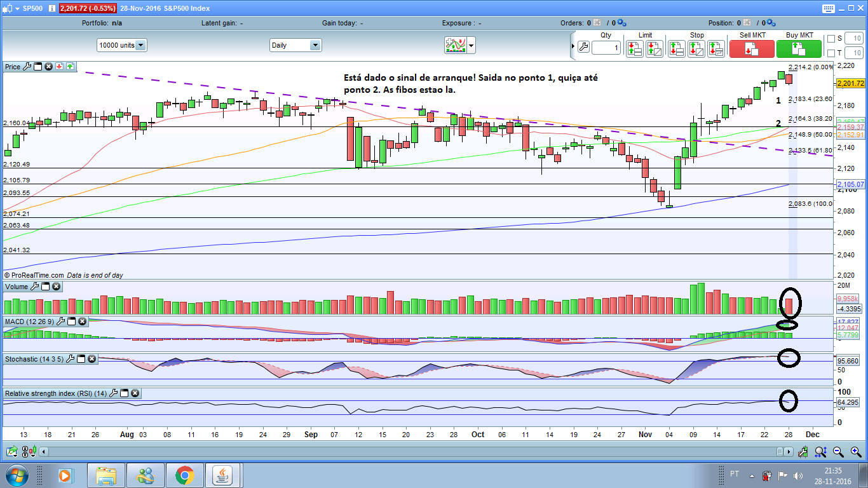This screenshot has width=868, height=488.
Task: Open the Price panel wrench settings
Action: (x=27, y=66)
